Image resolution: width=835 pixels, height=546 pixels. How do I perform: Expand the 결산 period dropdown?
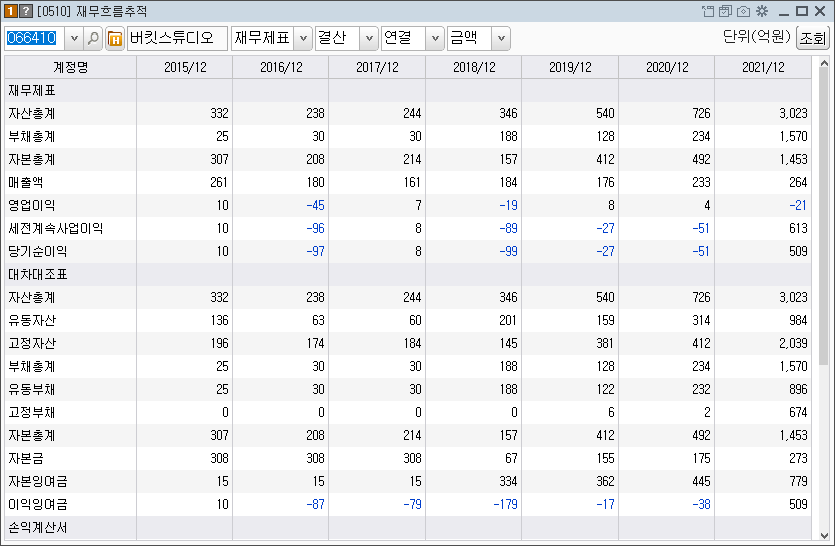[369, 38]
